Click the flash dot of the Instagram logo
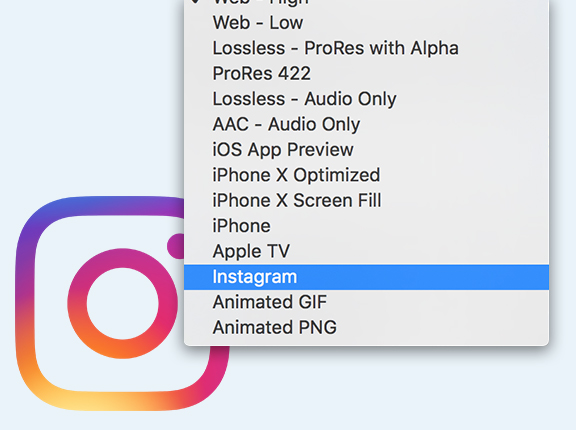The height and width of the screenshot is (430, 576). tap(176, 246)
